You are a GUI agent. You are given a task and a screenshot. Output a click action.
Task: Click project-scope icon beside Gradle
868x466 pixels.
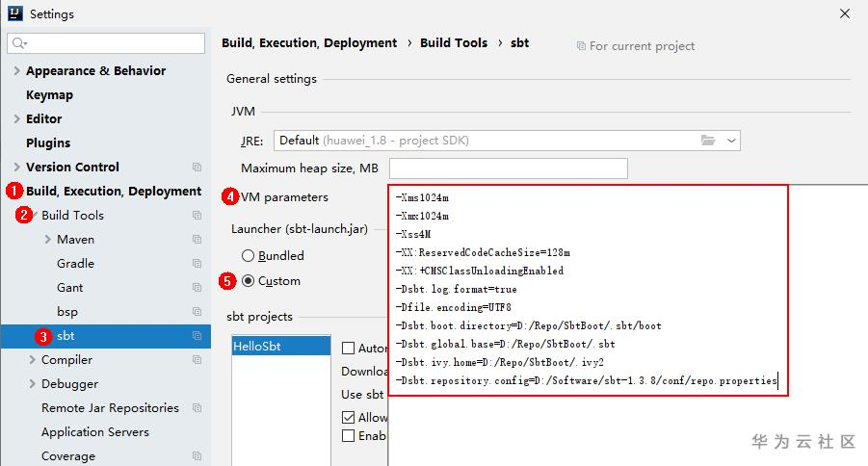tap(197, 264)
